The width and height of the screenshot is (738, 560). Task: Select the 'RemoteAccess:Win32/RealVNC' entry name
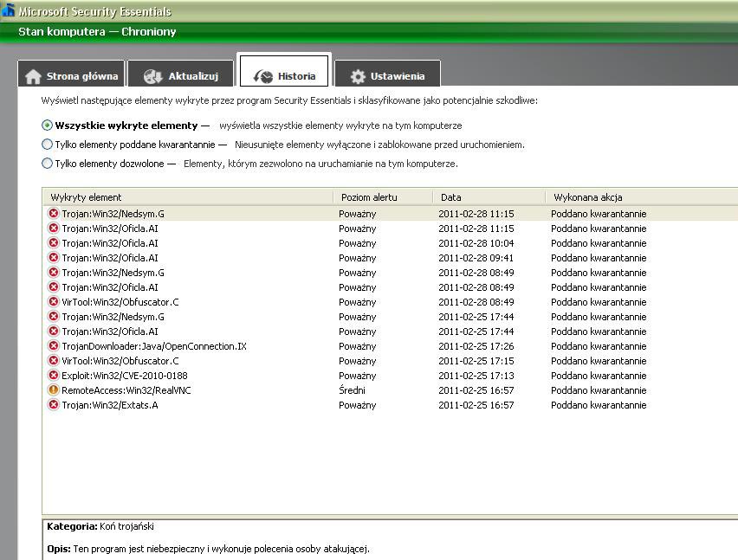(x=126, y=390)
